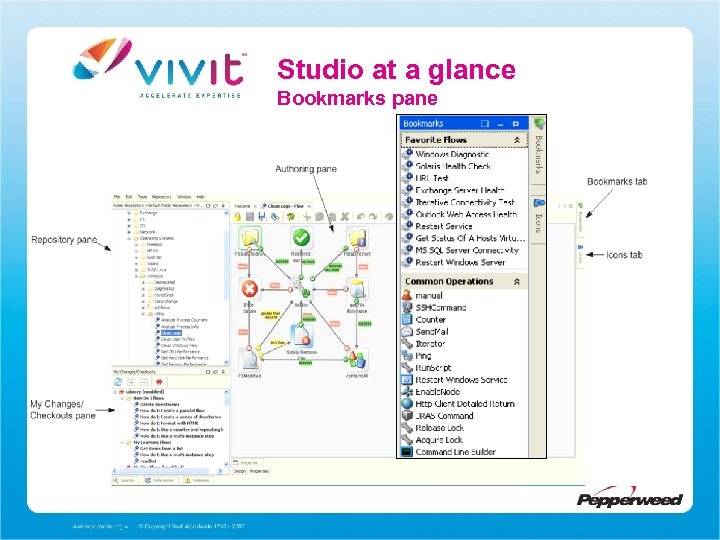Collapse the Favorite Flows section

pyautogui.click(x=517, y=140)
